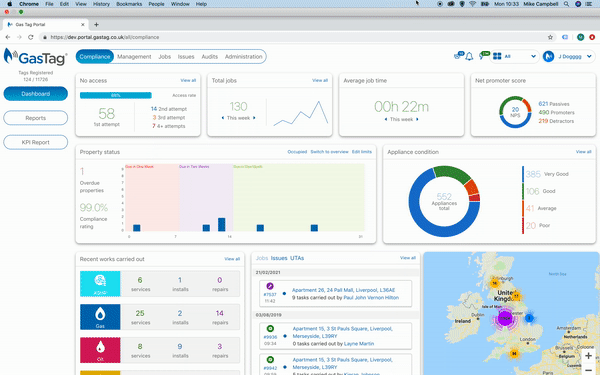
Task: Open Apartment 26, 24 Pall Mall link
Action: coord(343,290)
